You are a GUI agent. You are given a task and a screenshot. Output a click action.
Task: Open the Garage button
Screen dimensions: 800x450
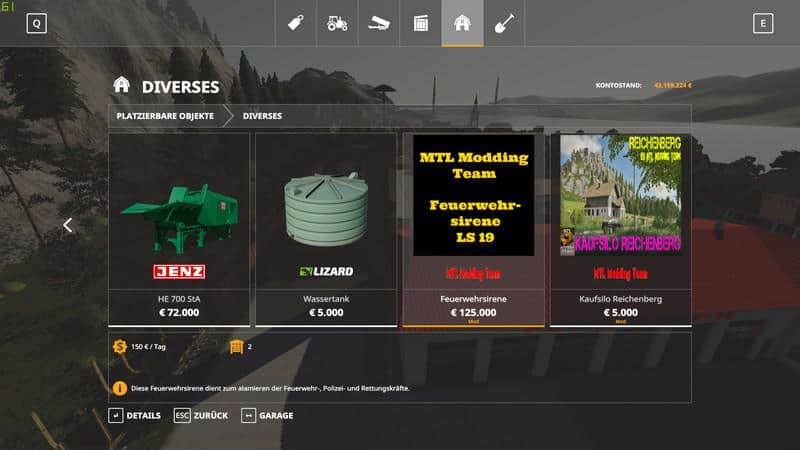coord(267,415)
